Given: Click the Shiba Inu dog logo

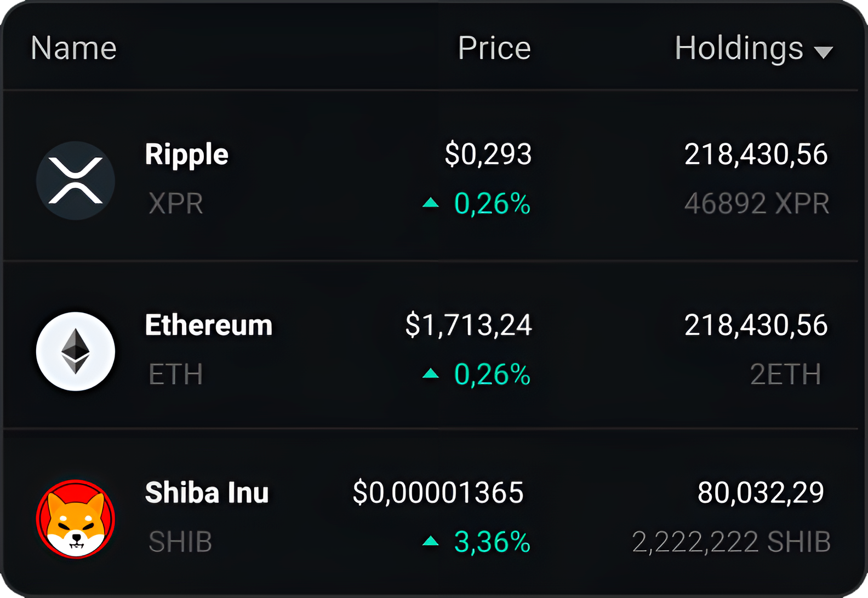Looking at the screenshot, I should (76, 519).
